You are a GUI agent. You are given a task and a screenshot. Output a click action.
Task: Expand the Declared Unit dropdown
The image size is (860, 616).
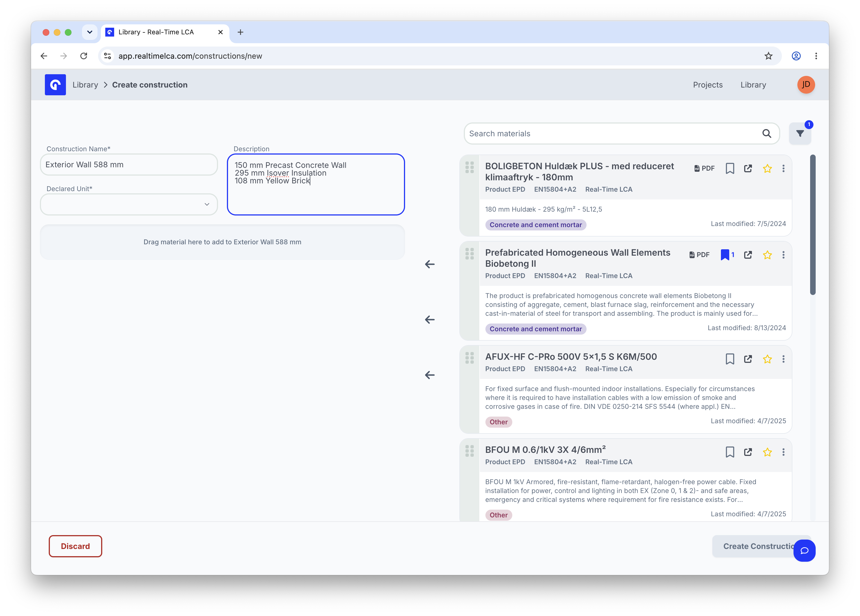[129, 204]
